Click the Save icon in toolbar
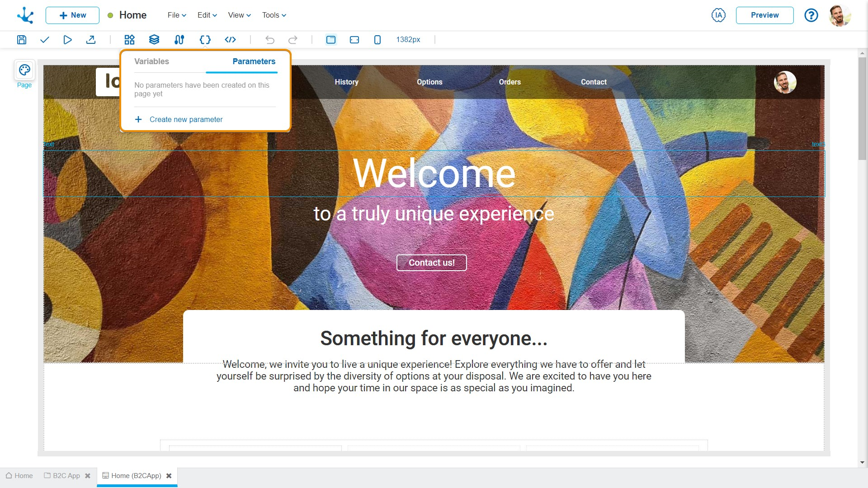This screenshot has height=488, width=868. 22,40
